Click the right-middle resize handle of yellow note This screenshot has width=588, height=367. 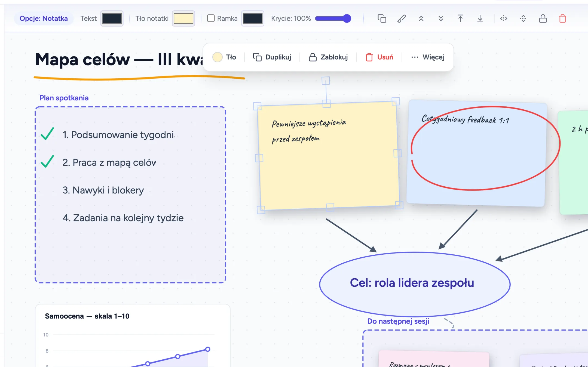(397, 153)
